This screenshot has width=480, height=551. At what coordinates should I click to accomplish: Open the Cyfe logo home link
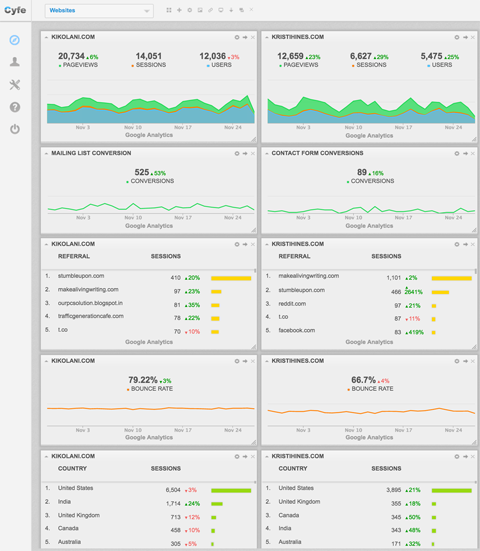point(15,10)
